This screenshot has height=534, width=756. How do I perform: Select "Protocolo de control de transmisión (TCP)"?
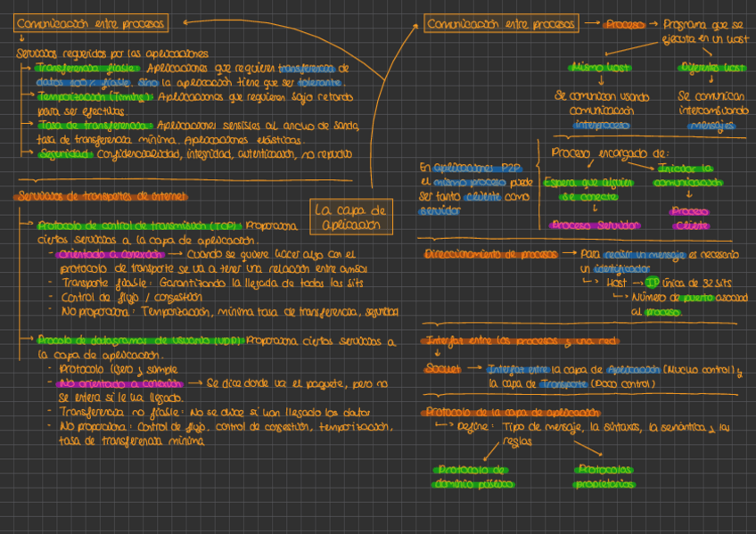[139, 226]
